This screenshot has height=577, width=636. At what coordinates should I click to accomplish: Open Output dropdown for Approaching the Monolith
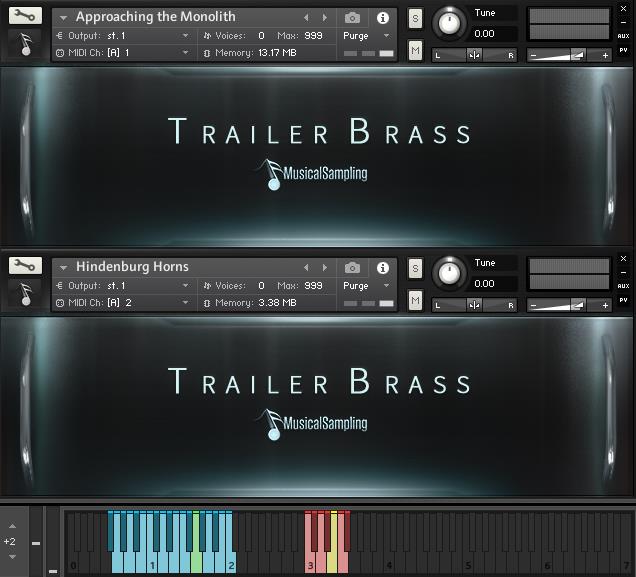click(x=185, y=36)
